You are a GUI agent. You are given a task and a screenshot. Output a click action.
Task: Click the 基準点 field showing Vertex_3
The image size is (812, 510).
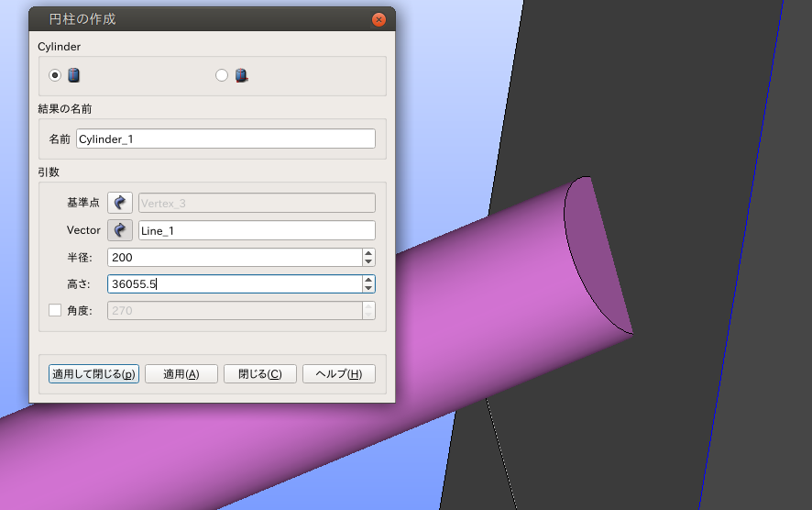coord(257,203)
